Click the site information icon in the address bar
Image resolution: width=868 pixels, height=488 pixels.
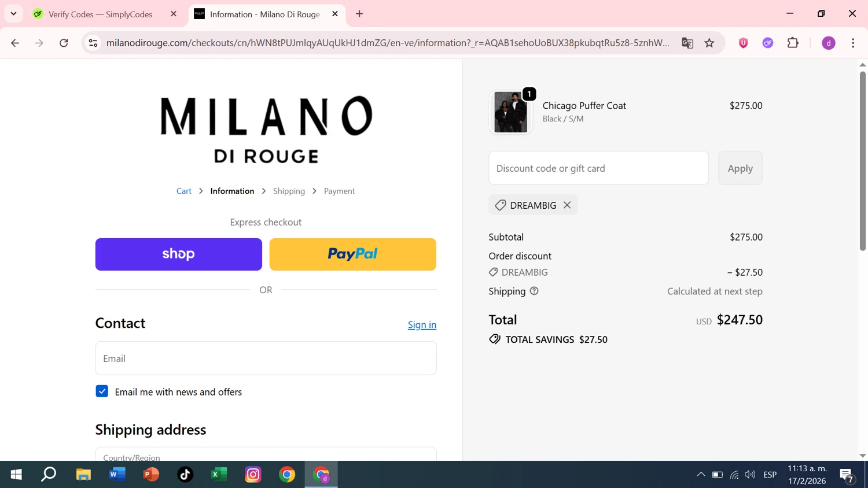coord(93,43)
